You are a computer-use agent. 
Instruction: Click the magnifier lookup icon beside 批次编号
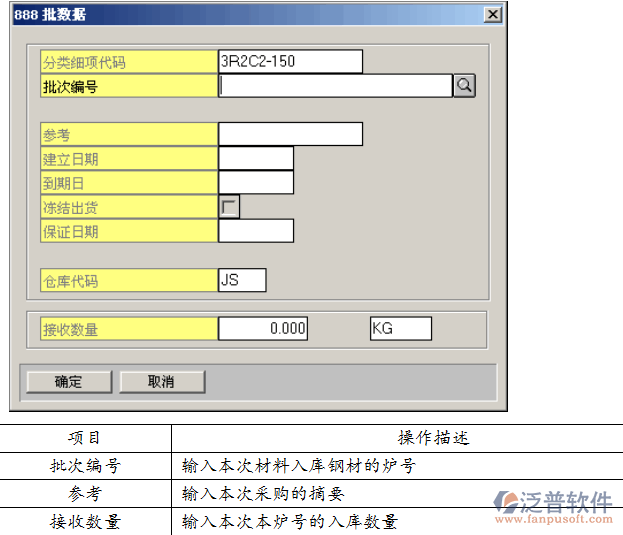[464, 85]
